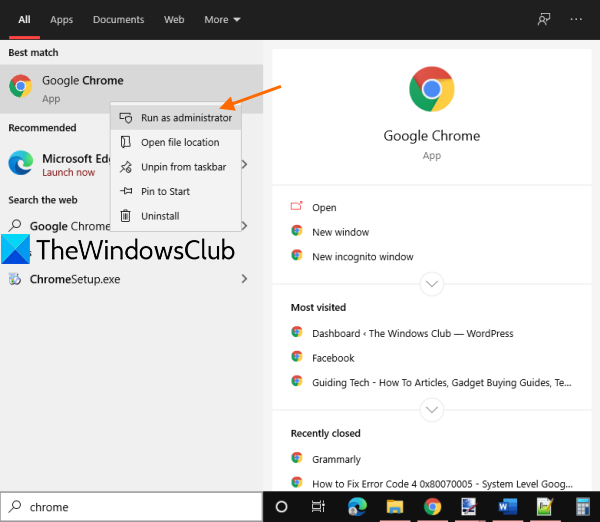
Task: Open Grammarly recently closed link
Action: (x=336, y=459)
